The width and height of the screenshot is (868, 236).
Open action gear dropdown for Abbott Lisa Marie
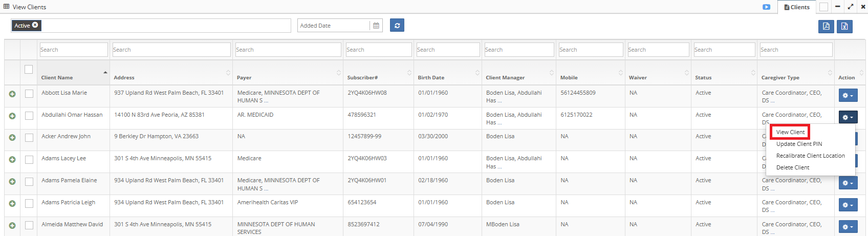(848, 96)
